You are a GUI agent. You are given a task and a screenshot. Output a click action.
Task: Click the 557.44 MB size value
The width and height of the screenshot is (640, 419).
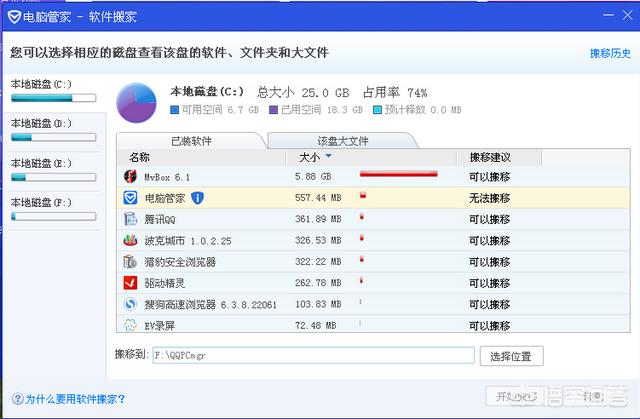coord(318,198)
